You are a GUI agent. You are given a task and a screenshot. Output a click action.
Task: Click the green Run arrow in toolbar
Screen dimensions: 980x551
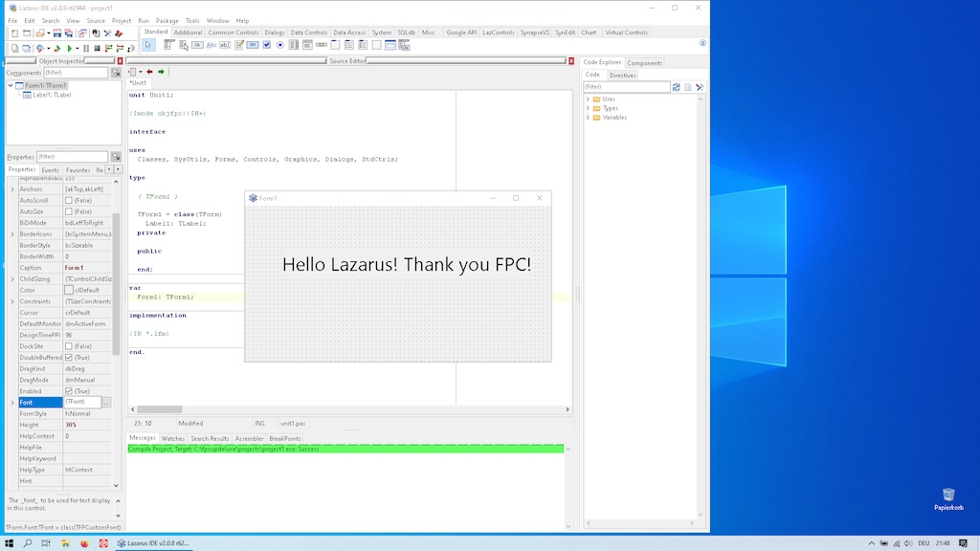70,48
